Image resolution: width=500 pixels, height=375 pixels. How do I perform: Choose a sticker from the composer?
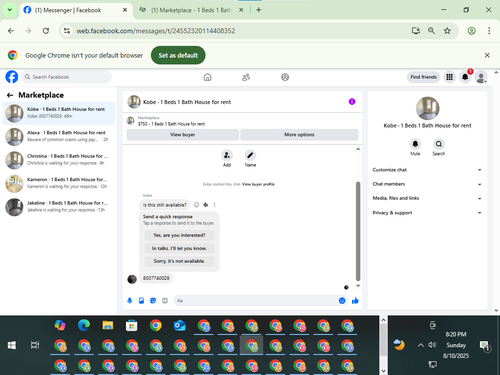click(x=153, y=301)
